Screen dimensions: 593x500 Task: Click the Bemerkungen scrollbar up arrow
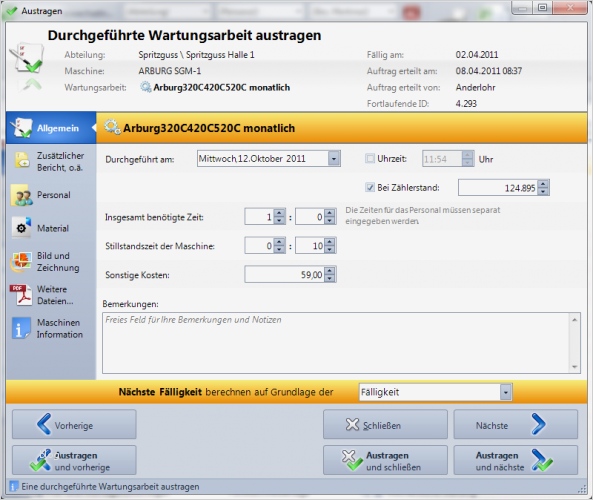coord(574,320)
